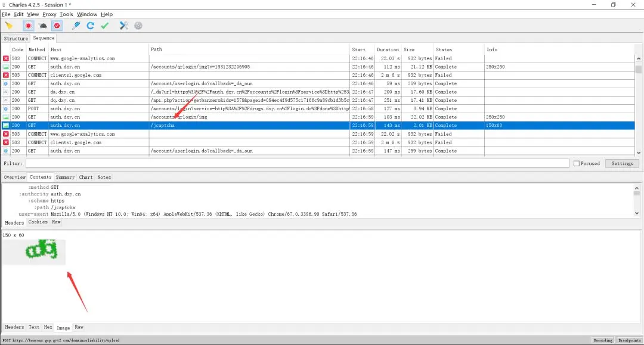The image size is (644, 345).
Task: Click the image icon of the selected /jcaptcha row
Action: coord(6,125)
